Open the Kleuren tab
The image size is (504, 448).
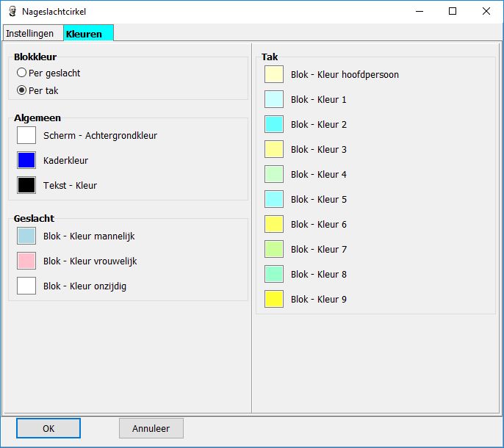[x=84, y=33]
